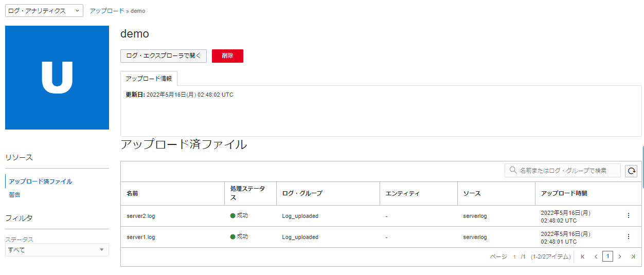Open the ステータス filter dropdown
644x275 pixels.
[x=57, y=250]
